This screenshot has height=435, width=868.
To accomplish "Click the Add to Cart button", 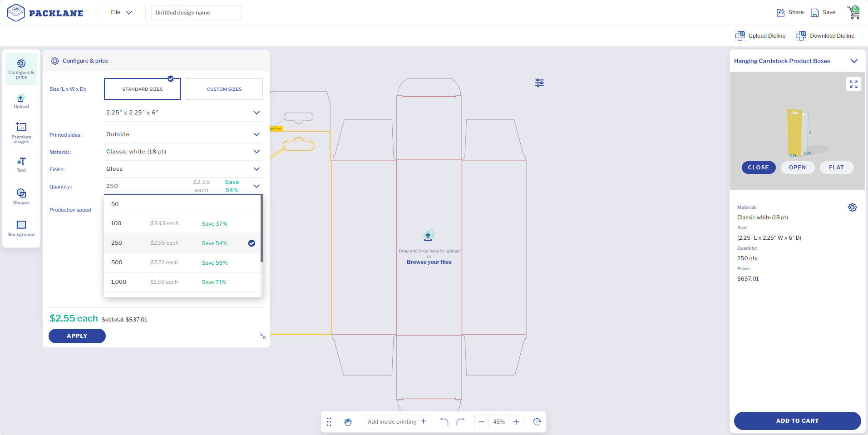I will 797,421.
